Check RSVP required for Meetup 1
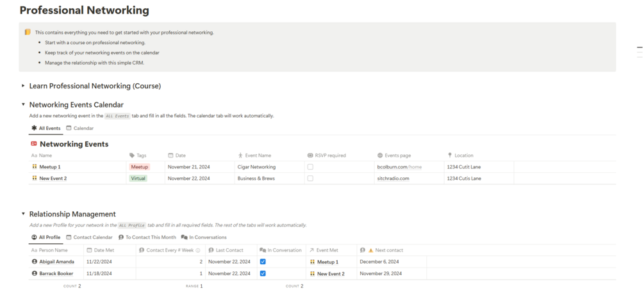Viewport: 644px width, 295px height. [310, 167]
